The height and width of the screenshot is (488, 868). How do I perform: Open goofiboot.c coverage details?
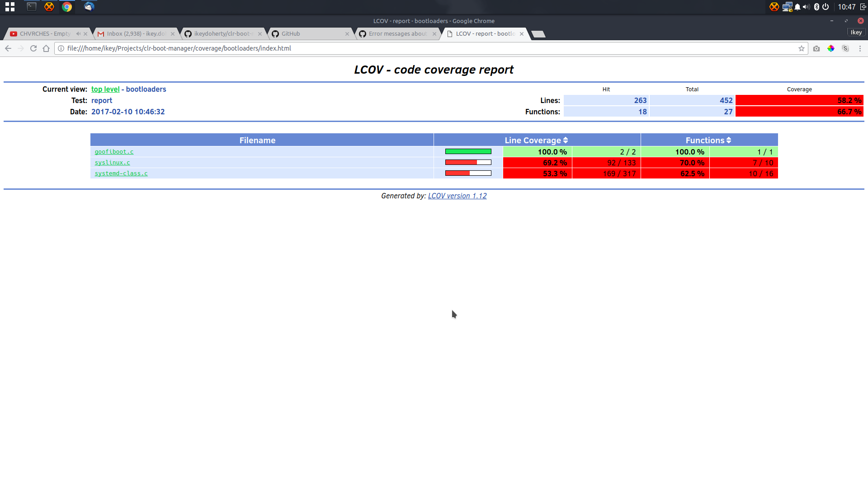114,152
